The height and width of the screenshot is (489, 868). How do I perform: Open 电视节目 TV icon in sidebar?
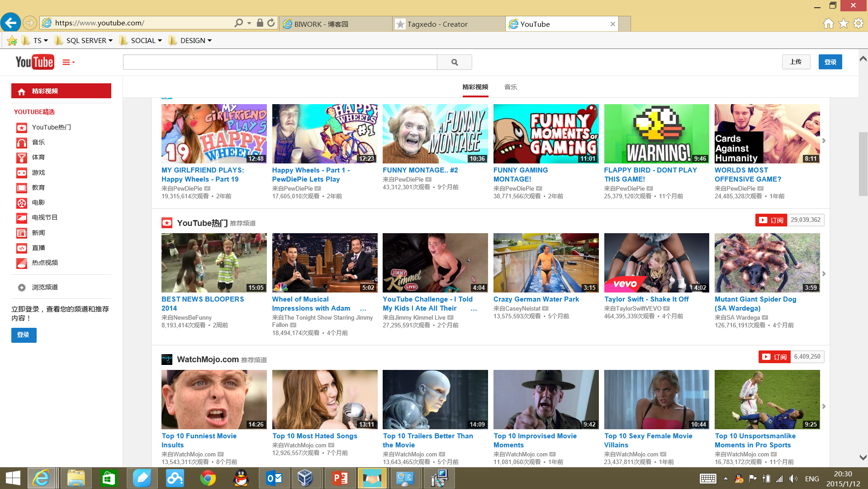tap(22, 218)
